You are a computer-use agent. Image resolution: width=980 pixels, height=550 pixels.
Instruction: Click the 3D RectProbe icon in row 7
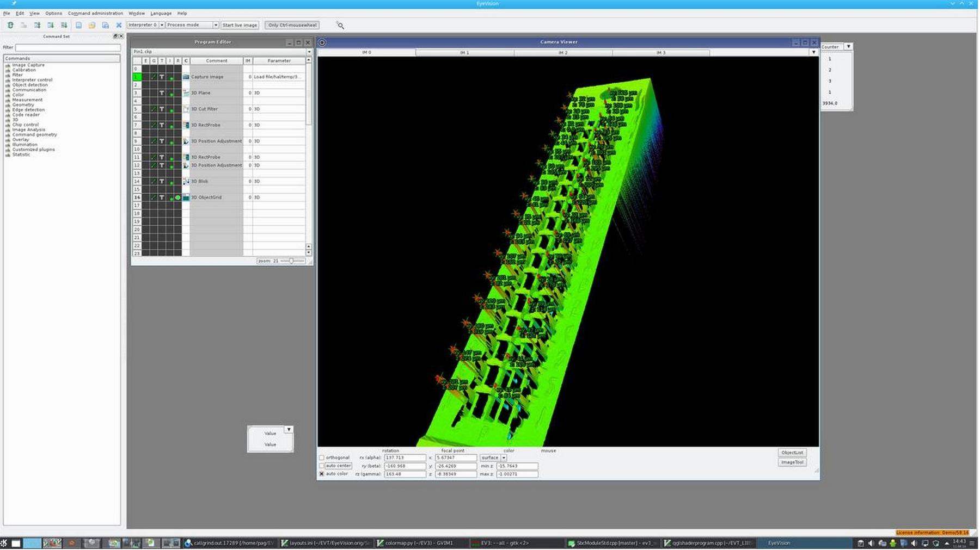coord(186,125)
